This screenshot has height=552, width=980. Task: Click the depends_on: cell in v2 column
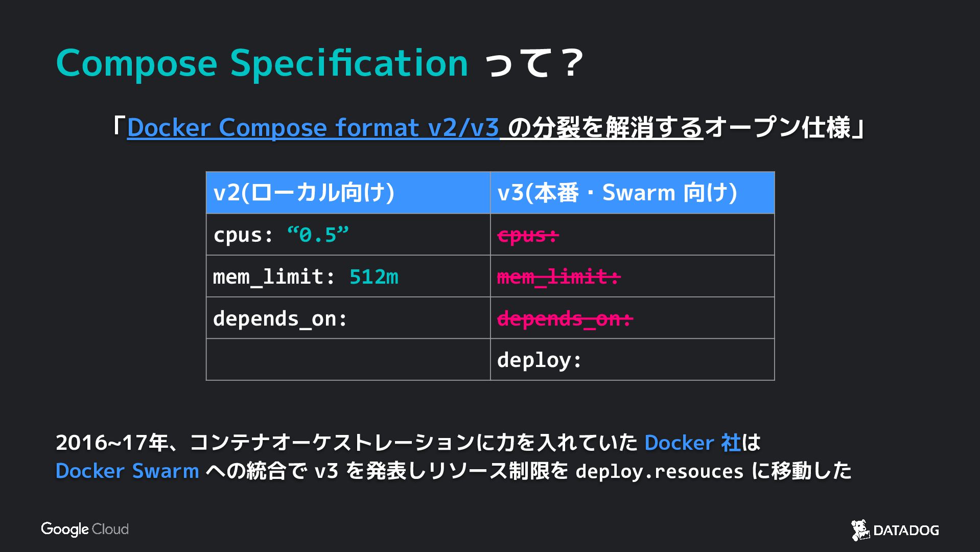(280, 319)
